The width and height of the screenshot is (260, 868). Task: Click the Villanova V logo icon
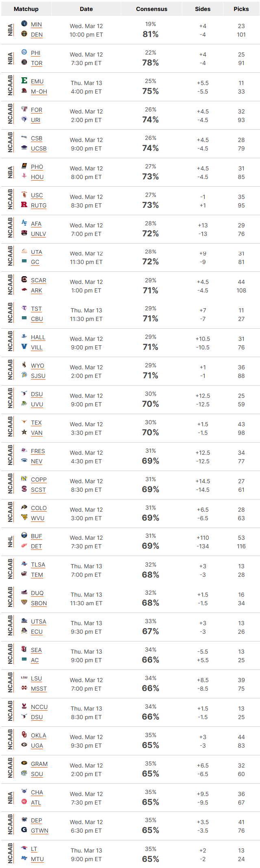tap(24, 347)
